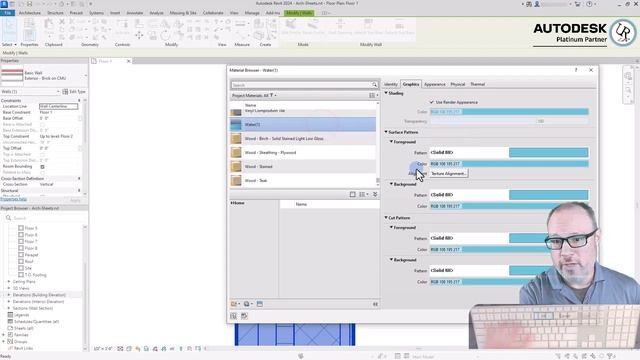Click the Texture Alignment button

coord(449,173)
